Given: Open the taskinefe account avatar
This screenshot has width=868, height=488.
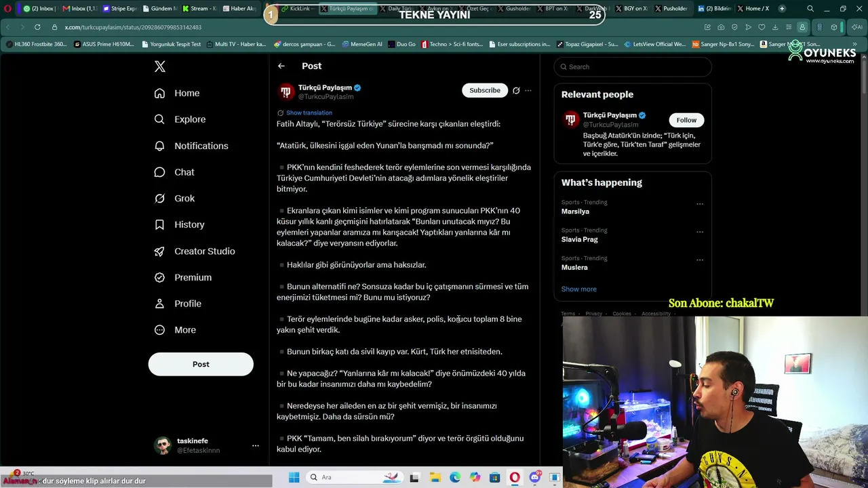Looking at the screenshot, I should tap(163, 445).
